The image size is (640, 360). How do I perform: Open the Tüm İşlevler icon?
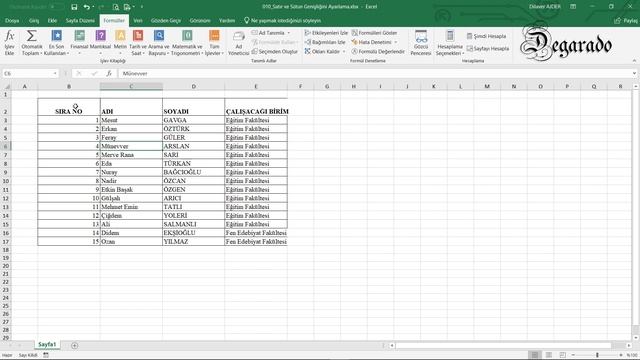(x=214, y=36)
